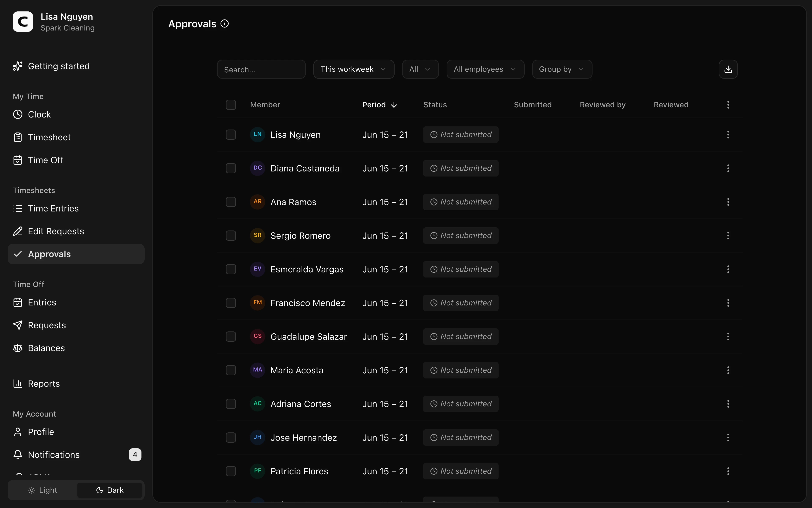812x508 pixels.
Task: Open time off Requests in sidebar
Action: (x=76, y=325)
